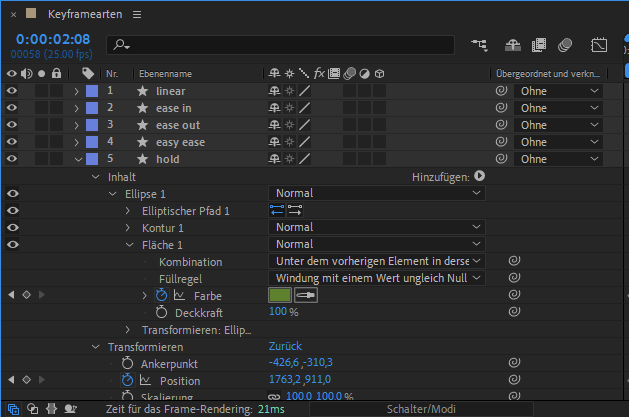Click the Skalierung constrain proportions link icon
Screen dimensions: 629x417
click(x=274, y=398)
